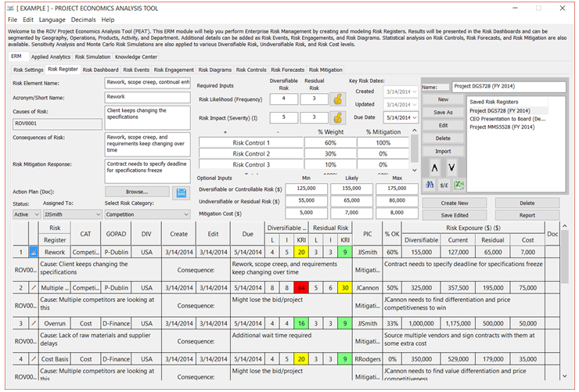Click the Delete button beside Create New

click(527, 203)
